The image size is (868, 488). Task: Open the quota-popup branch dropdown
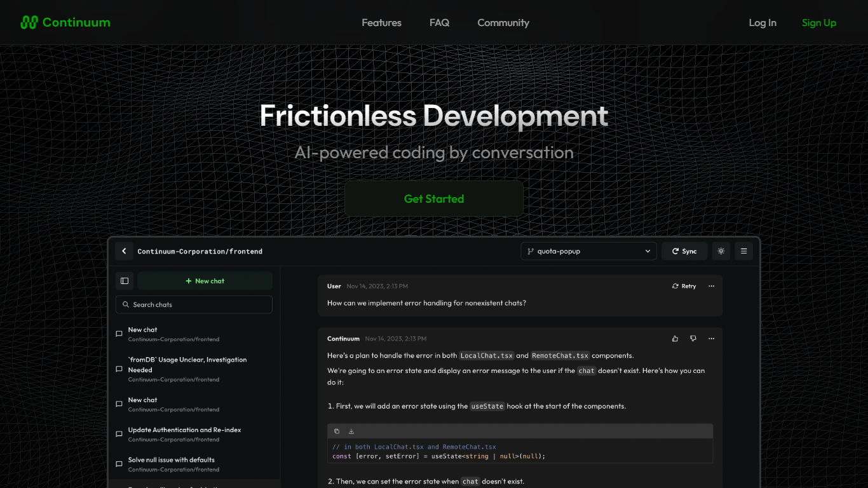pos(588,251)
